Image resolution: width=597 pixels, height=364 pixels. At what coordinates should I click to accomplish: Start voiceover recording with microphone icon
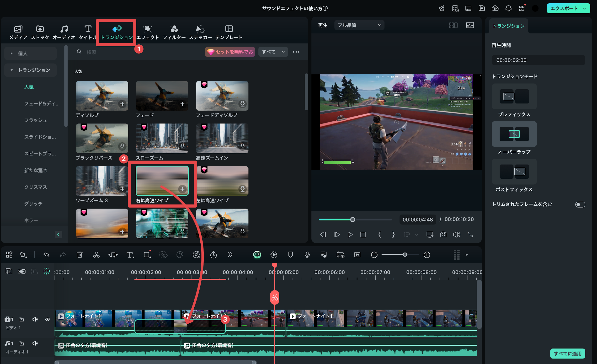tap(307, 255)
